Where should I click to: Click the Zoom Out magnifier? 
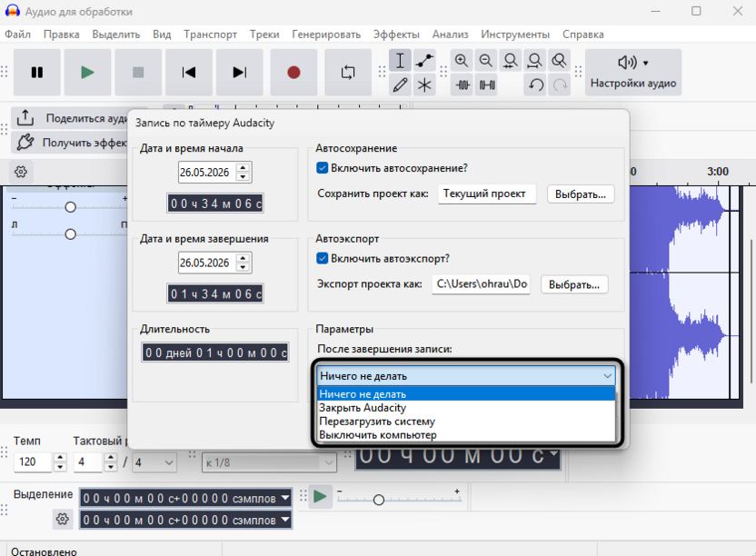coord(486,61)
